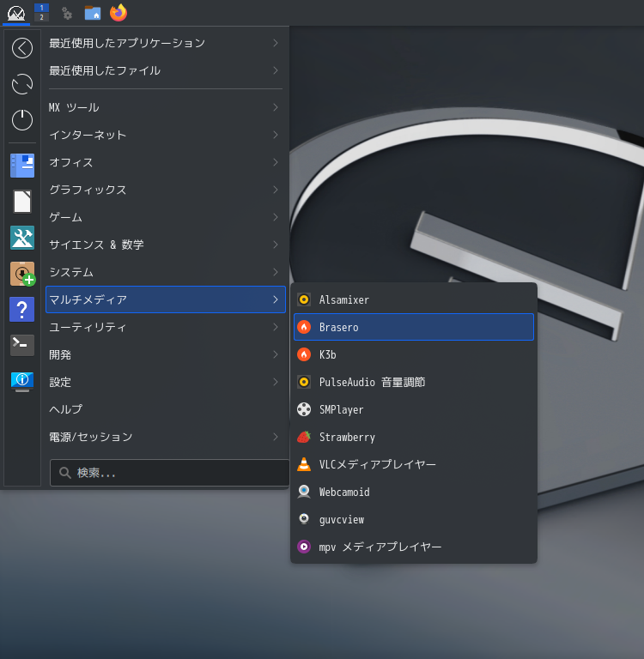644x659 pixels.
Task: Open the ユーティリティ category
Action: coord(166,327)
